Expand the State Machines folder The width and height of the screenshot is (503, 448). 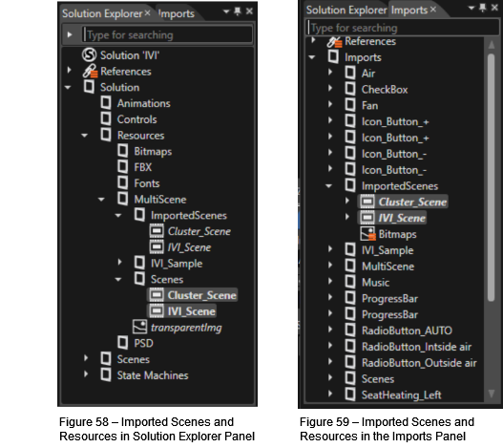86,374
